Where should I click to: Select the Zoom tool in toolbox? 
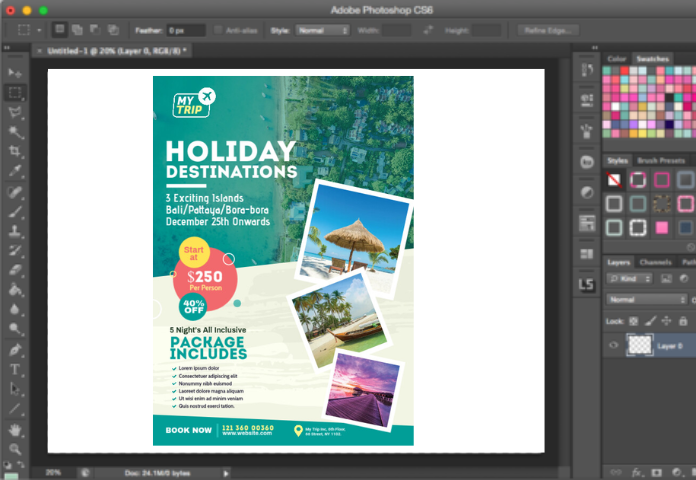coord(15,449)
